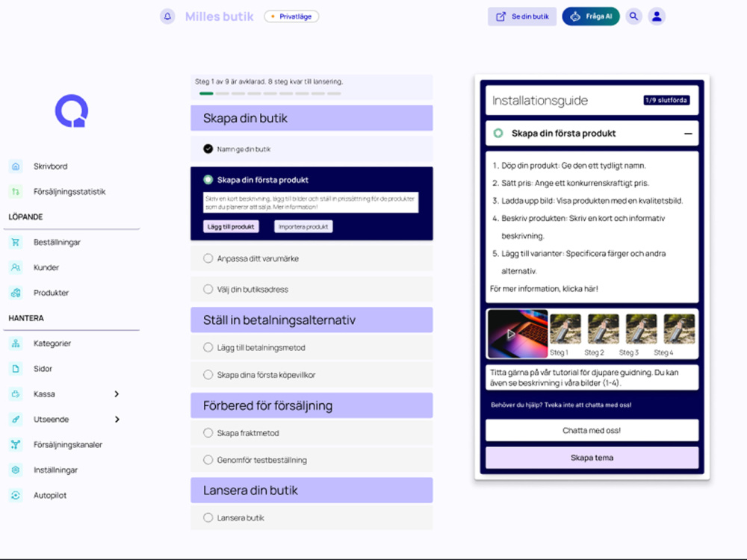Click the Installationsguide heading
Screen dimensions: 747x560
coord(540,101)
